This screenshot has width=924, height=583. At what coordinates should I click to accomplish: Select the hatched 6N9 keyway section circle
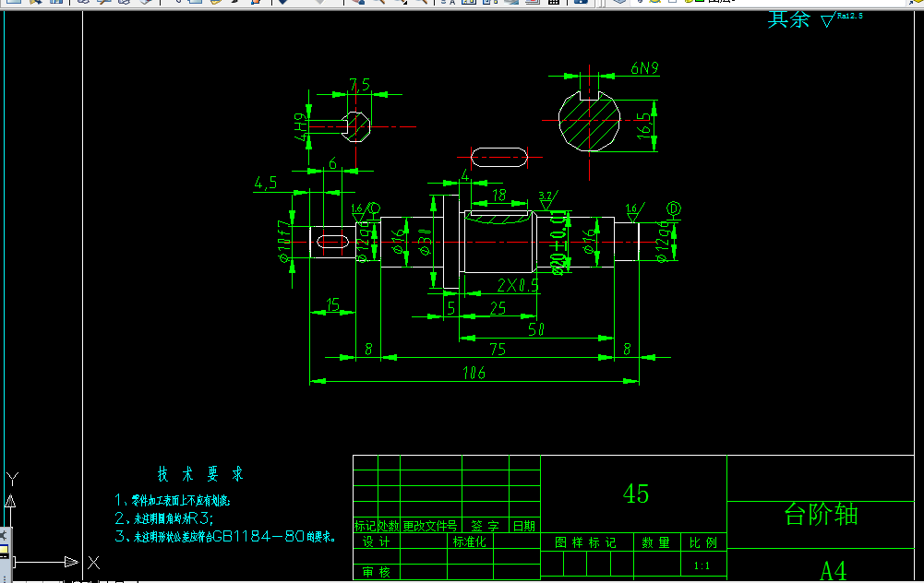[589, 120]
